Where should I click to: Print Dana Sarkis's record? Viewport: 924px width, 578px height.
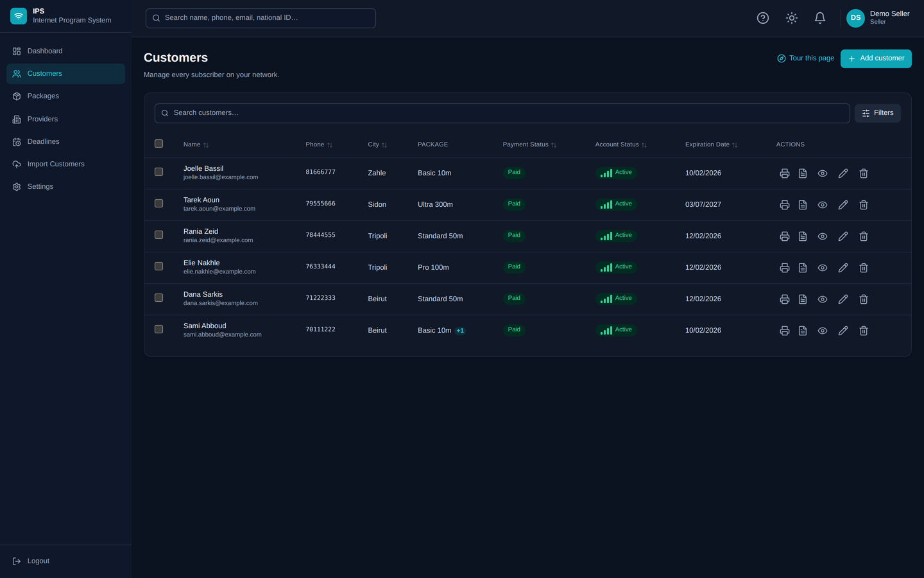coord(784,299)
